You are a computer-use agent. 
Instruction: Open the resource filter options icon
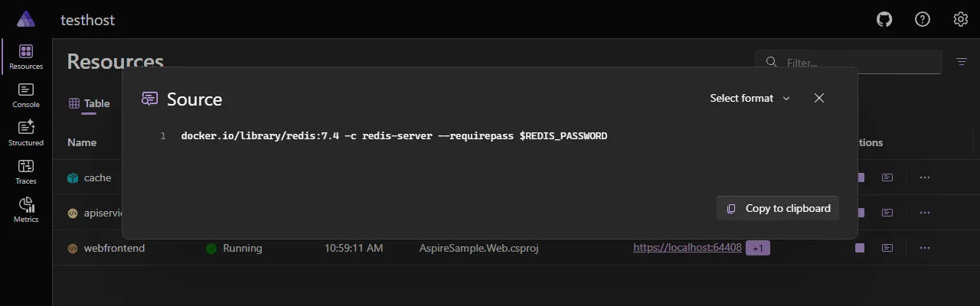point(962,62)
